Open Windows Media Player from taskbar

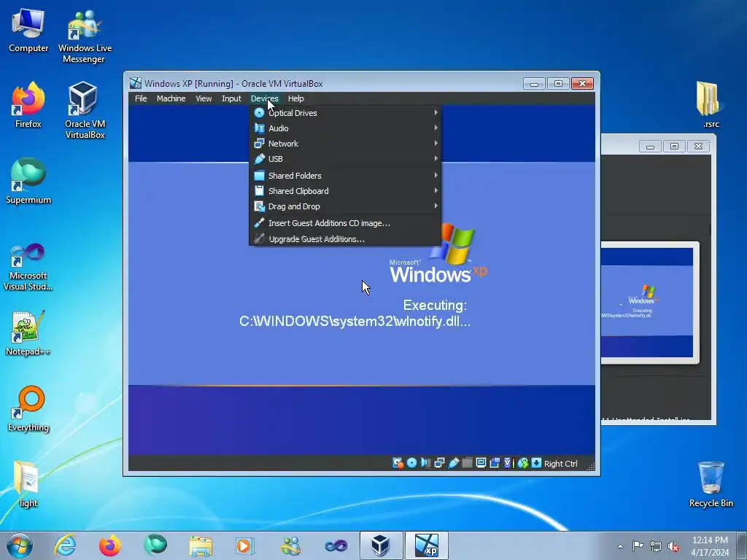point(246,545)
